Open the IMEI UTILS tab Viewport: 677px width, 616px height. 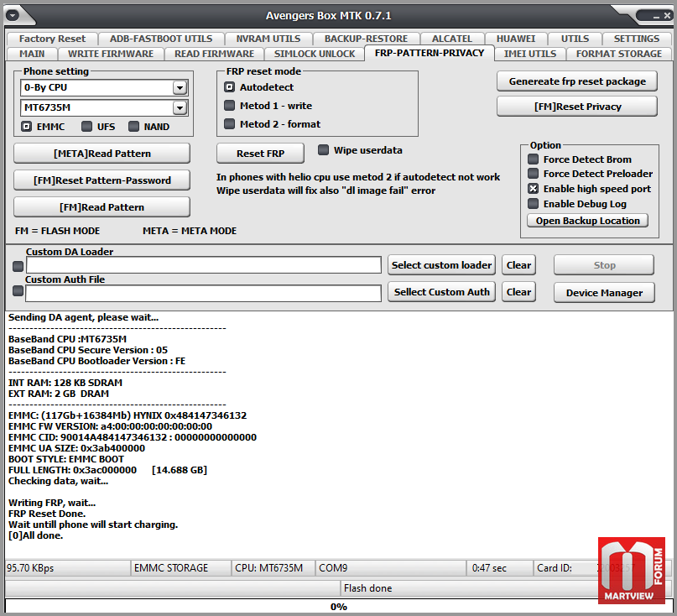pos(529,54)
